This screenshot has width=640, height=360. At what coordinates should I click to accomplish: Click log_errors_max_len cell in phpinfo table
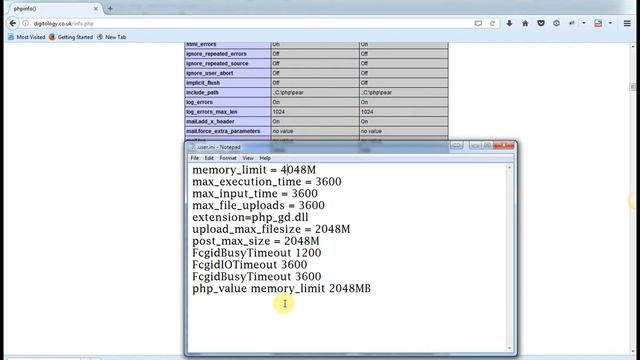tap(227, 112)
